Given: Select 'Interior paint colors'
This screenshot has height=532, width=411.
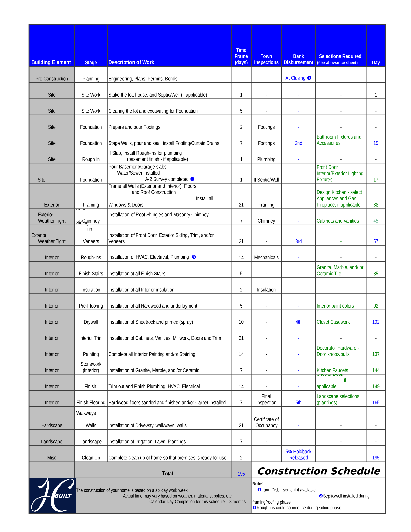Looking at the screenshot, I should (x=335, y=306).
